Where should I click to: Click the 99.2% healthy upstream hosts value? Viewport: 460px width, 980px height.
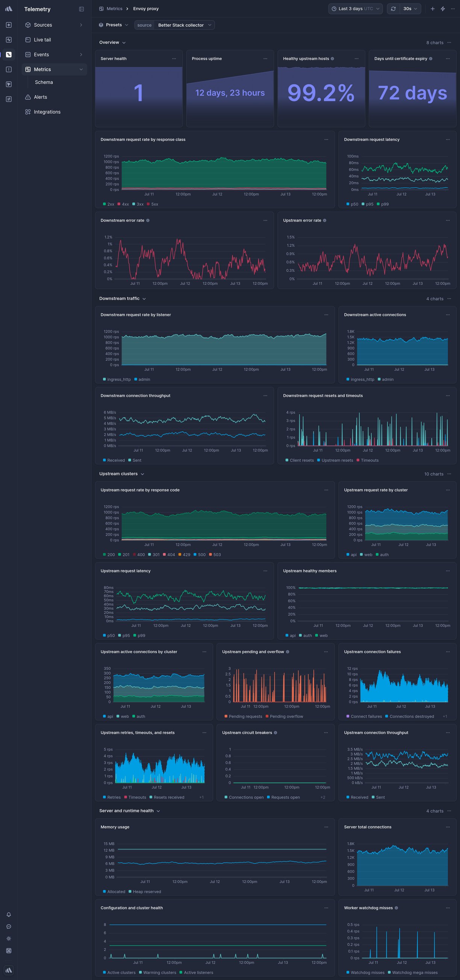[321, 93]
